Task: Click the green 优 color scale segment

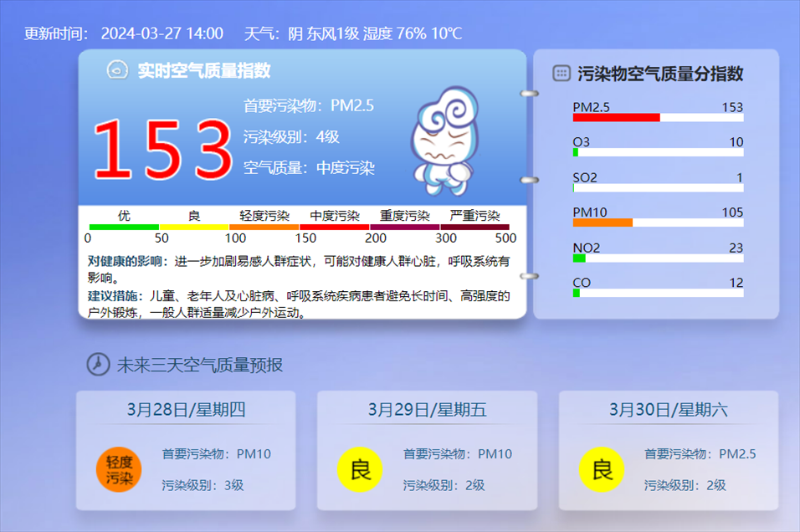Action: pyautogui.click(x=124, y=227)
